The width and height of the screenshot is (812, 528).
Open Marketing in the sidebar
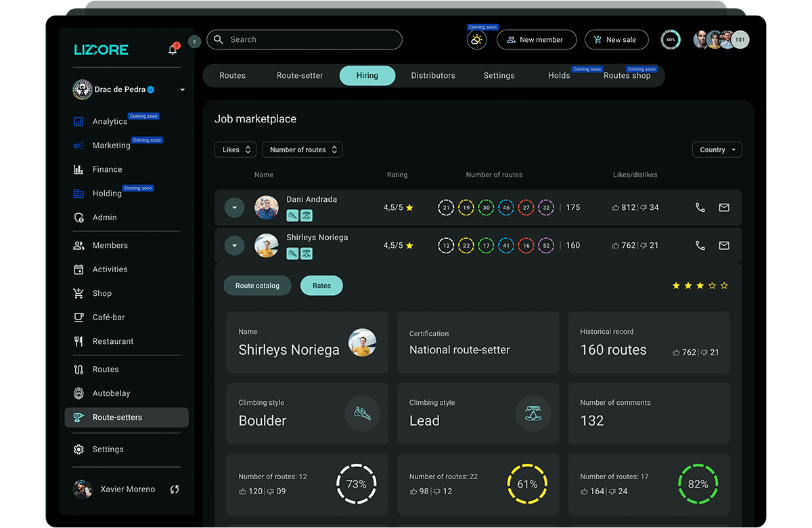(111, 146)
